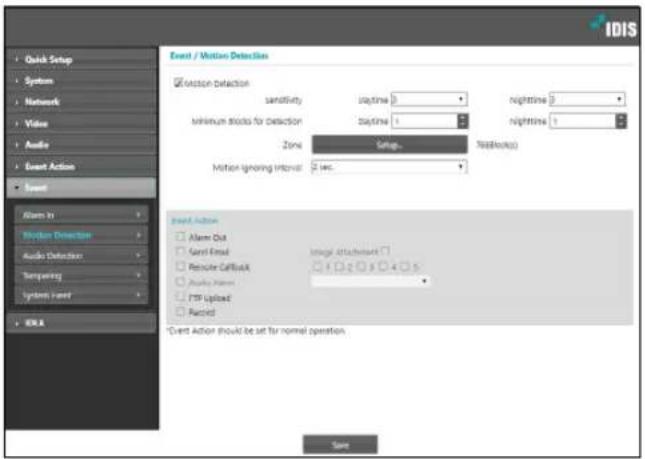Screen dimensions: 645x459
Task: Tick the Image Attachment checkbox
Action: coord(385,250)
